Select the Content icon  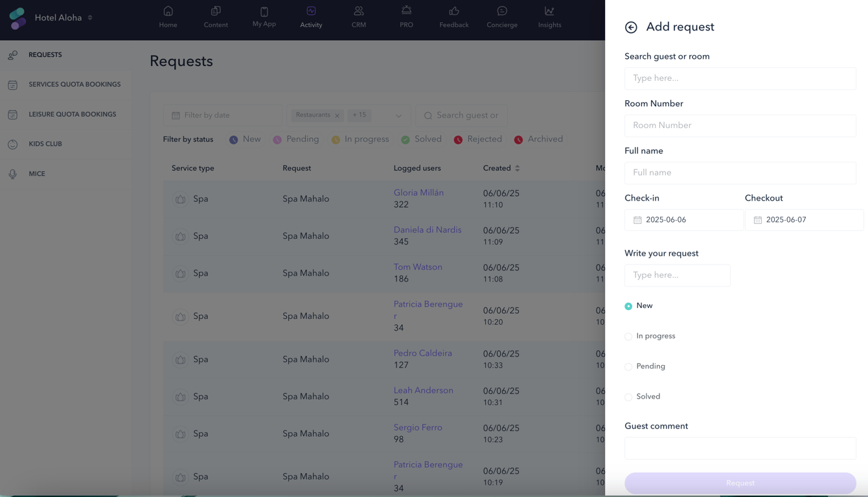[x=216, y=12]
